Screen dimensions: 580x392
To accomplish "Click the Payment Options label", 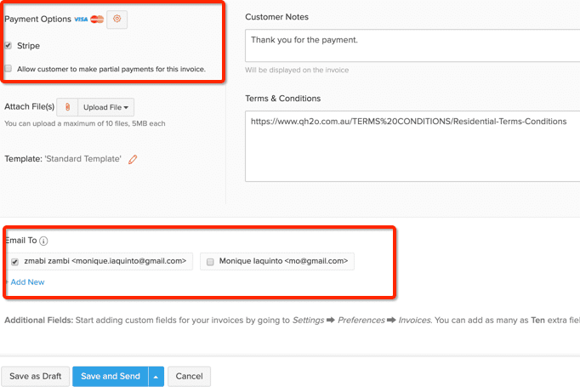I will tap(37, 20).
